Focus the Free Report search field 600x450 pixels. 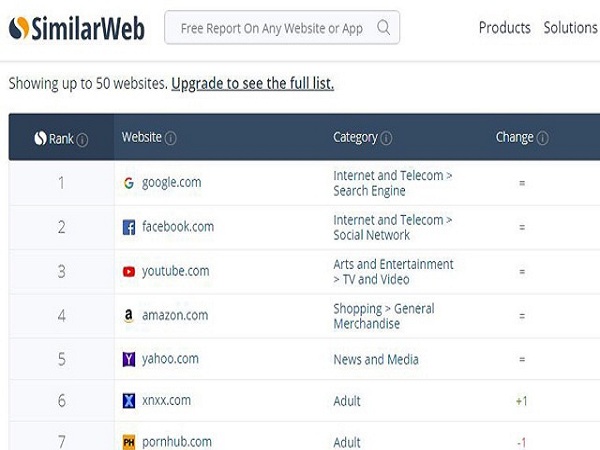coord(271,28)
